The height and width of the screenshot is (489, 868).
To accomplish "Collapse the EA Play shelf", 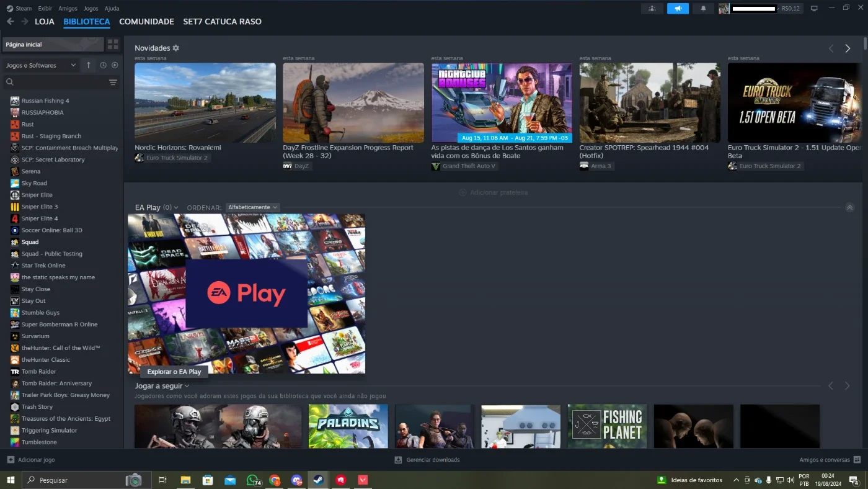I will [x=850, y=207].
